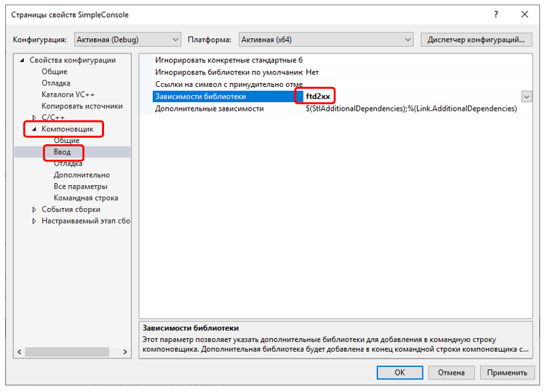The width and height of the screenshot is (546, 392).
Task: Confirm with the OK button
Action: tap(400, 372)
